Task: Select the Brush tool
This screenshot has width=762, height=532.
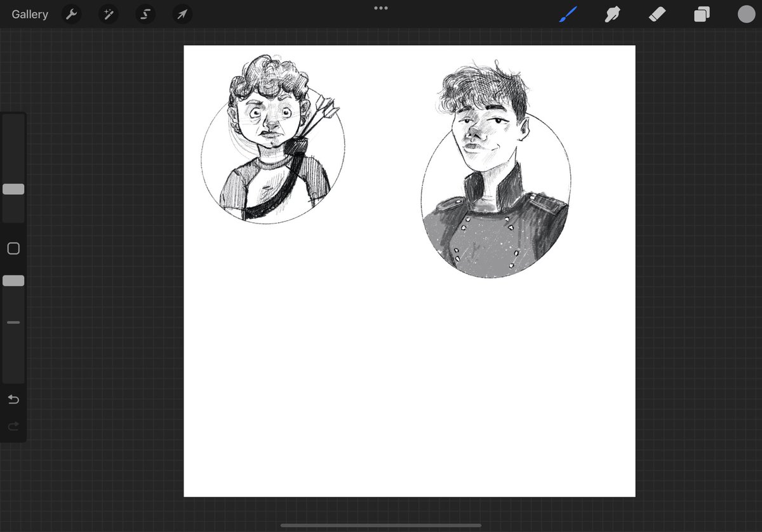Action: [x=568, y=14]
